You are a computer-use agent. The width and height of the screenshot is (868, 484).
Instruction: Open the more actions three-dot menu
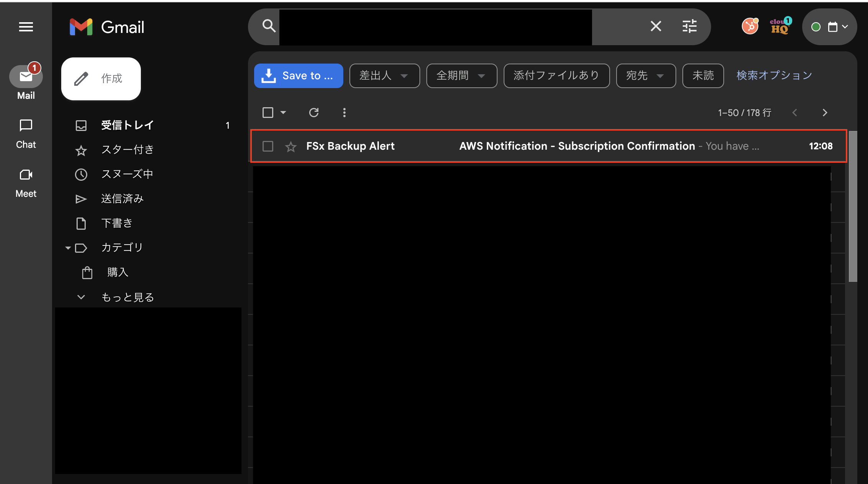pyautogui.click(x=344, y=112)
